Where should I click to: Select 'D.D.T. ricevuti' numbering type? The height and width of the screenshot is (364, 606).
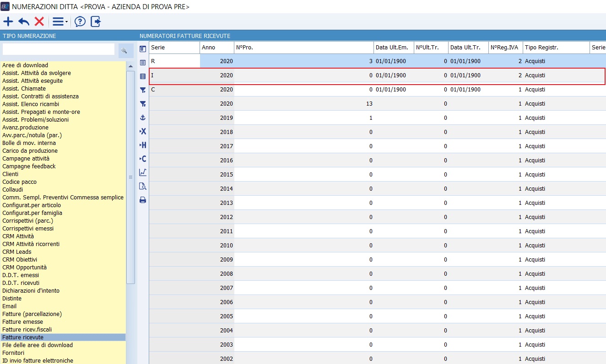(21, 283)
